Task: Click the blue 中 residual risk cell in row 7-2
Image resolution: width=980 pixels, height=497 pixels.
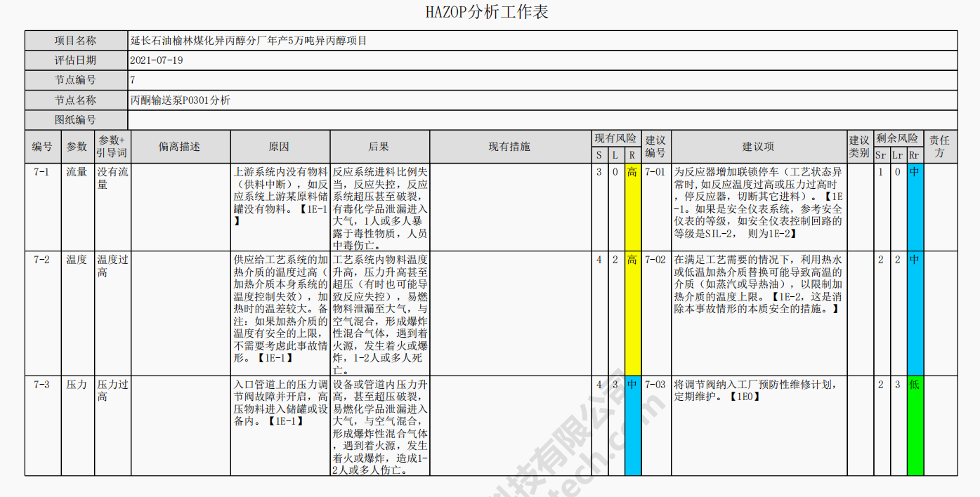Action: (915, 313)
